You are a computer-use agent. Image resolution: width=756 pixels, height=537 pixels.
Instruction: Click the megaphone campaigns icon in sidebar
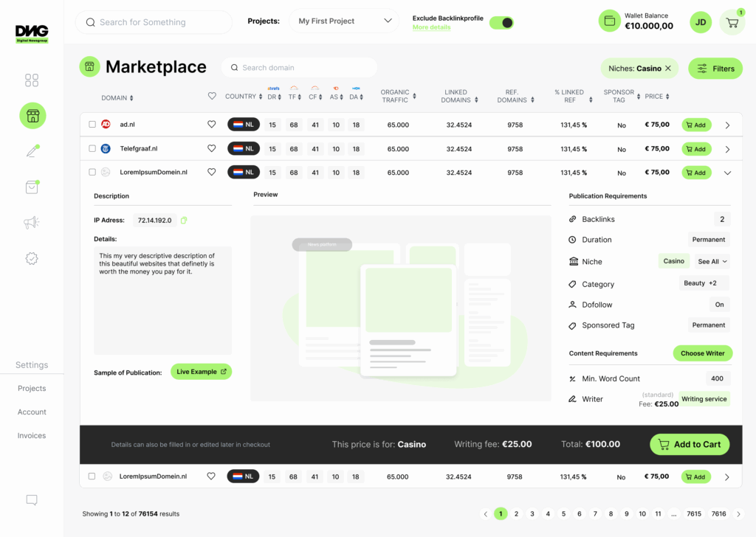point(32,222)
